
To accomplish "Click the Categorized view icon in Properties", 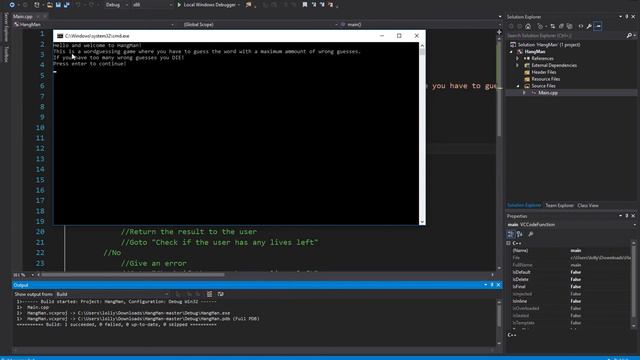I will (x=510, y=234).
